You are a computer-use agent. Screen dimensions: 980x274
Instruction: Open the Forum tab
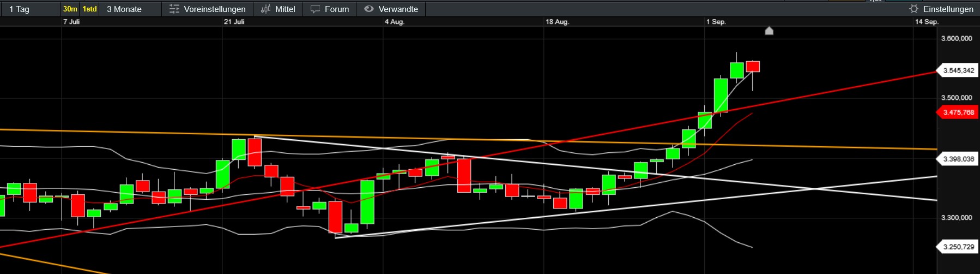click(330, 9)
